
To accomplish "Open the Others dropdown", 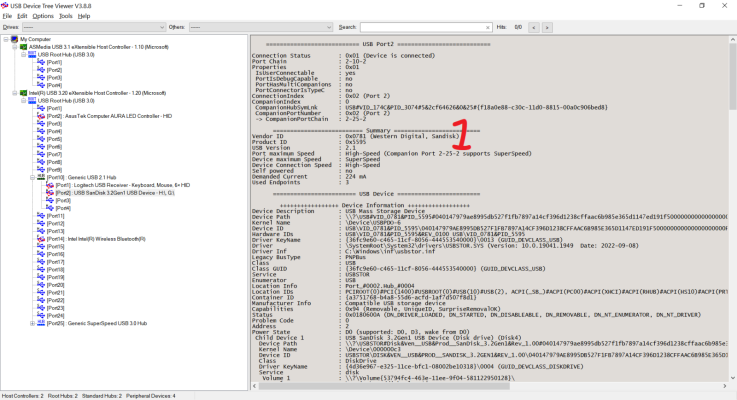I will tap(261, 27).
